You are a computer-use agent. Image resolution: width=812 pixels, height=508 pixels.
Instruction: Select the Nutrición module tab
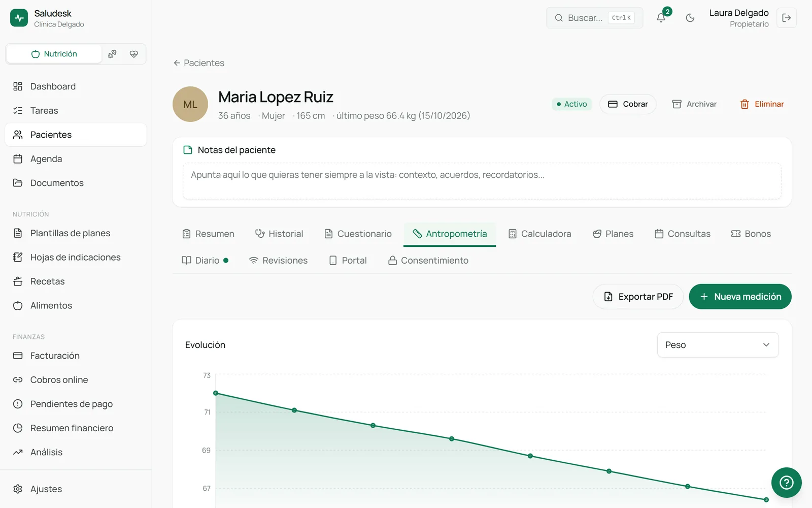(54, 54)
